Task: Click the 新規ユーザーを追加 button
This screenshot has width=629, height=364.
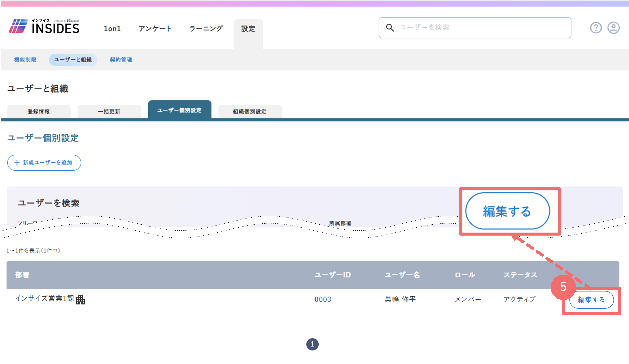Action: point(44,163)
